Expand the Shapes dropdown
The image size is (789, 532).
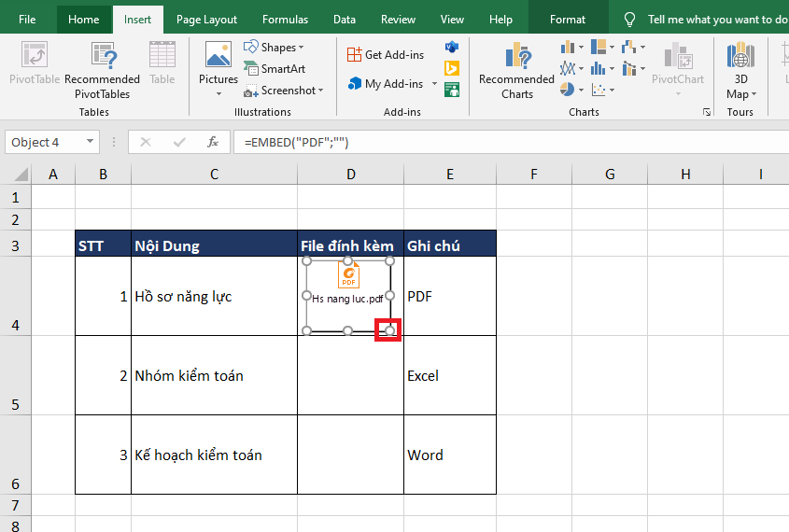click(x=301, y=48)
